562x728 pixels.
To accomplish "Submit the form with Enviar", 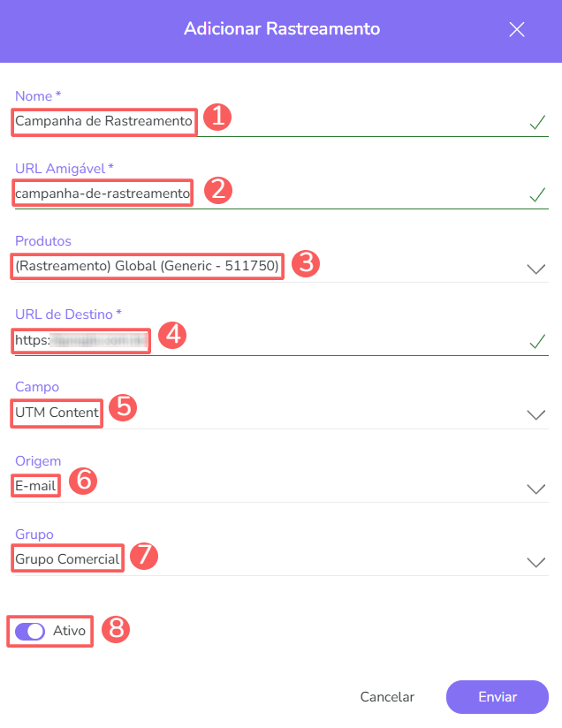I will click(497, 696).
